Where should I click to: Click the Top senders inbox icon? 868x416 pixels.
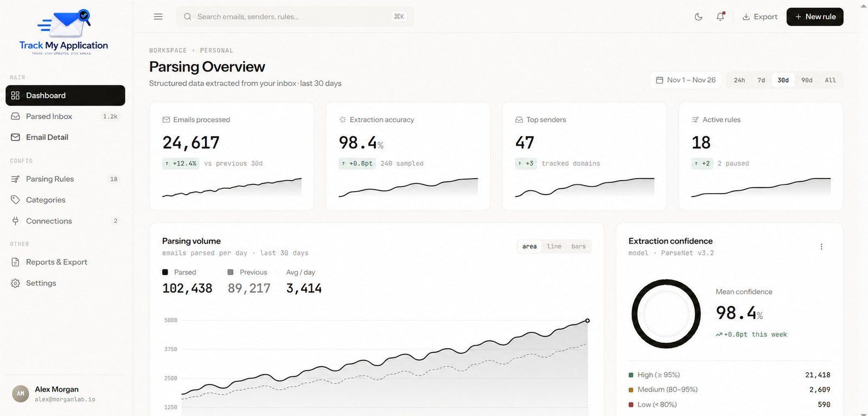click(519, 120)
